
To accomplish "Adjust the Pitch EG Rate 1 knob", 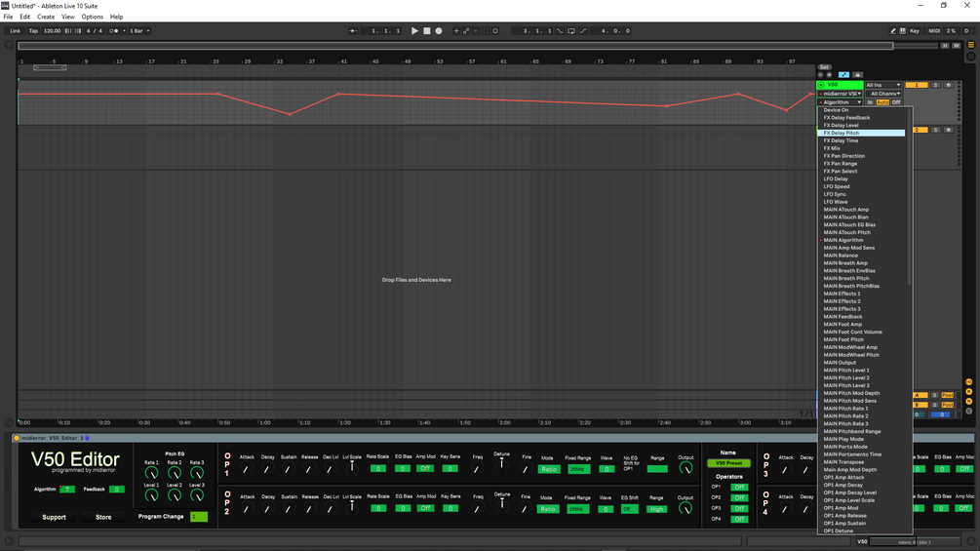I will click(151, 473).
